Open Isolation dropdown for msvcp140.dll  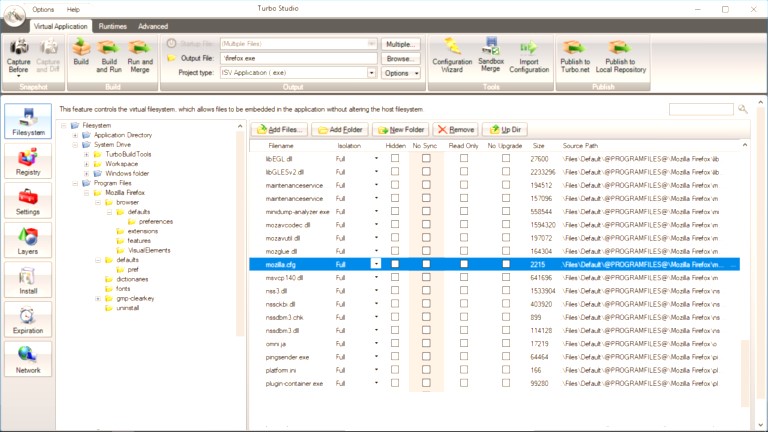(376, 277)
